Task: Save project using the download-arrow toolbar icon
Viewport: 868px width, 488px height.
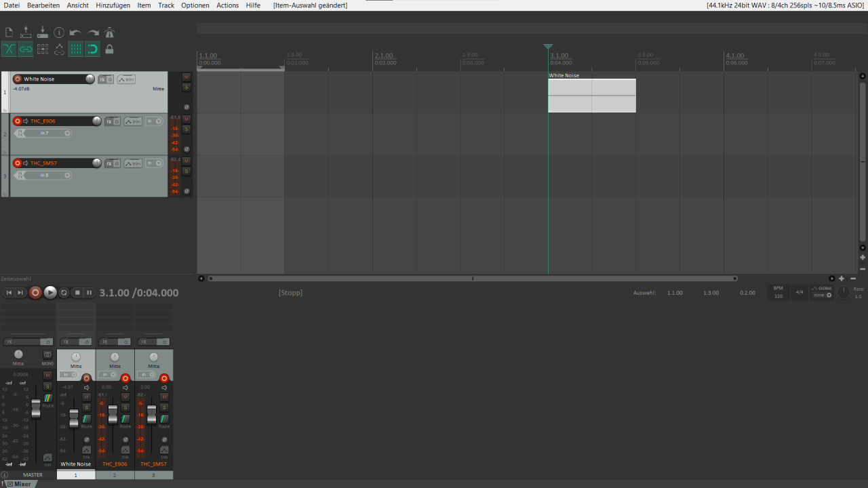Action: [x=42, y=33]
